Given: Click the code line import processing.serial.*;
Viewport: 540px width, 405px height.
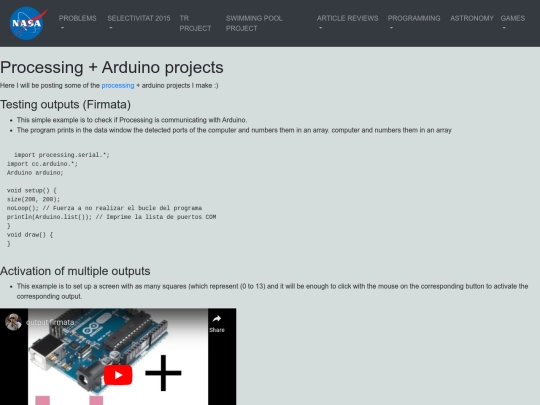Looking at the screenshot, I should (62, 155).
